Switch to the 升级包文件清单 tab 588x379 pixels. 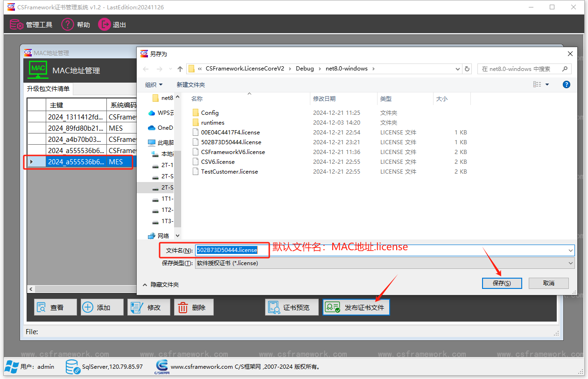[48, 89]
